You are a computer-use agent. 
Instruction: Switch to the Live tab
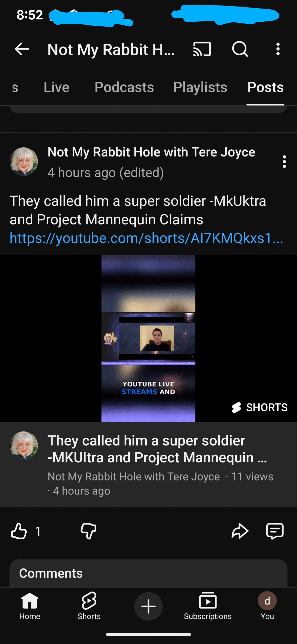[x=57, y=87]
